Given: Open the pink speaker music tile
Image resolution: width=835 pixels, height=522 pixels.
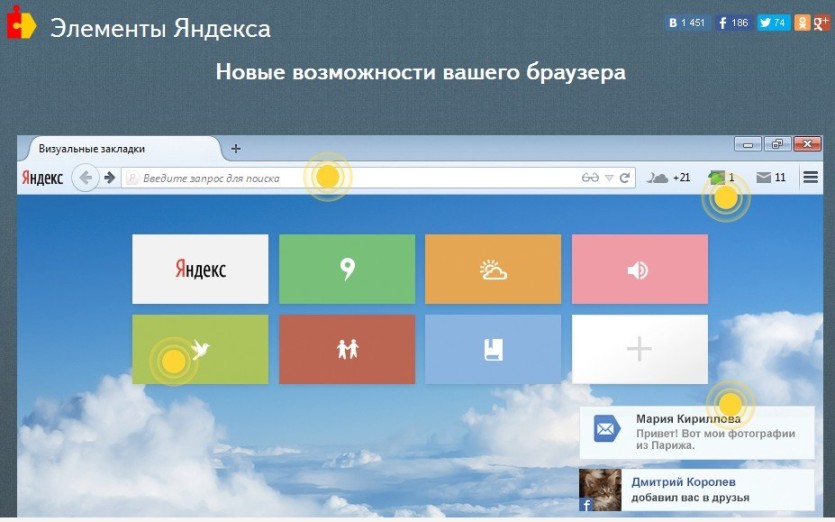Looking at the screenshot, I should pyautogui.click(x=640, y=269).
